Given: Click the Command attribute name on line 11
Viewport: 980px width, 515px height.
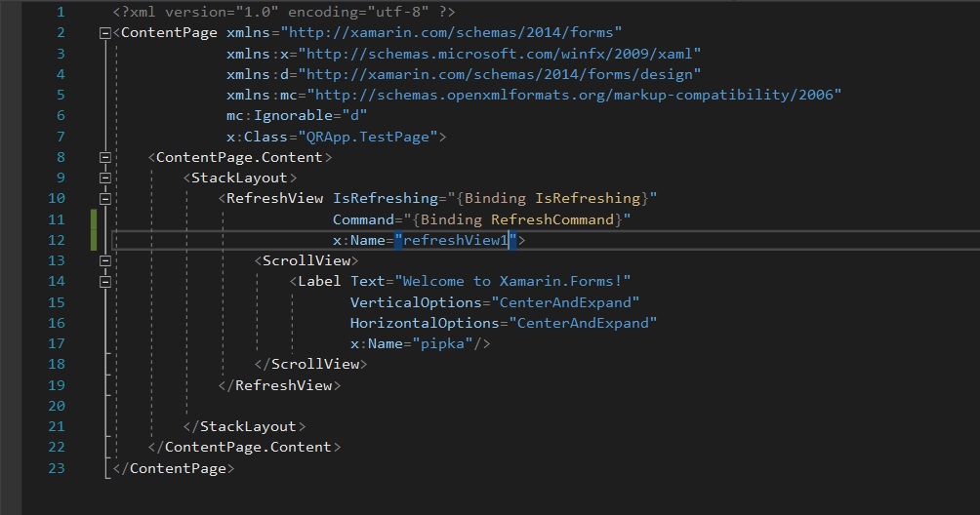Looking at the screenshot, I should click(363, 219).
